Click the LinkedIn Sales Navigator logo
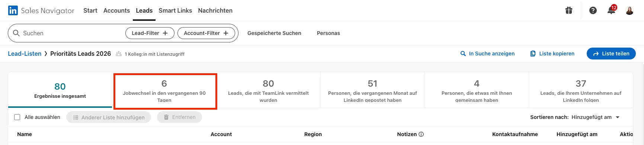 click(x=41, y=10)
